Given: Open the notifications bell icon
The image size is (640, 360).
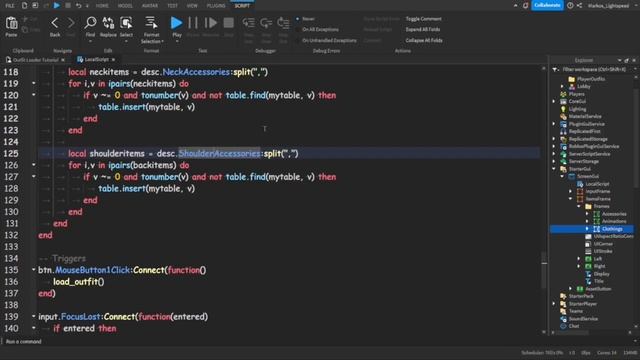Looking at the screenshot, I should click(x=525, y=5).
